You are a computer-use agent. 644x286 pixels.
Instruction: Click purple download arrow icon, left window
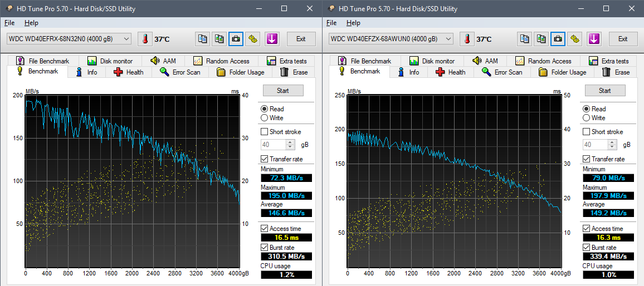click(272, 39)
